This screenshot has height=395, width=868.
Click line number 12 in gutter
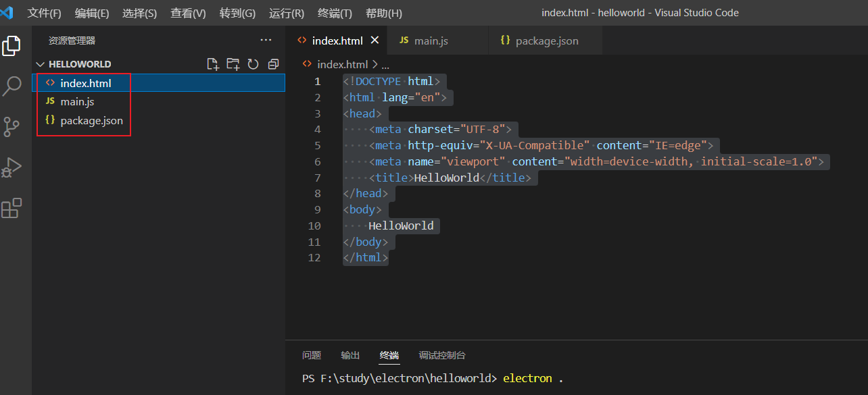tap(314, 258)
